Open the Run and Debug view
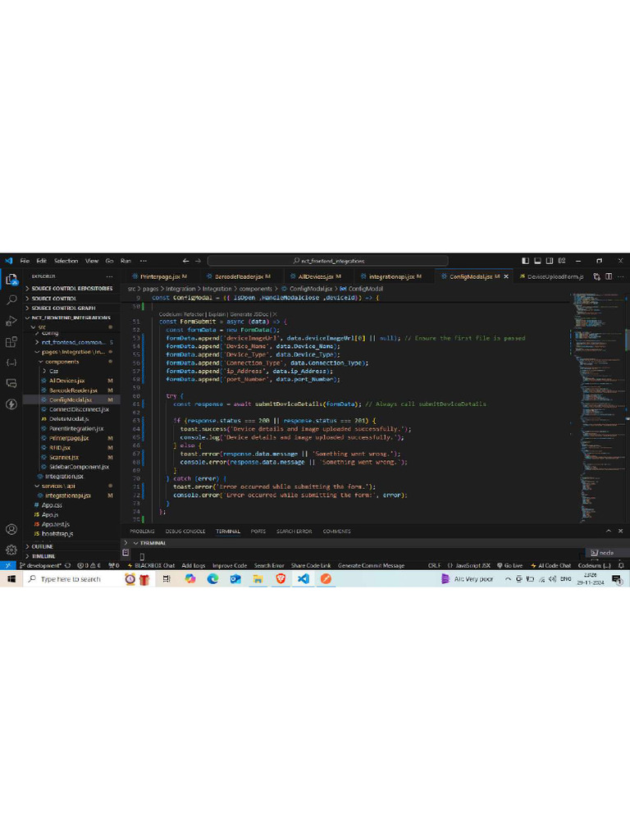This screenshot has width=630, height=840. 11,321
